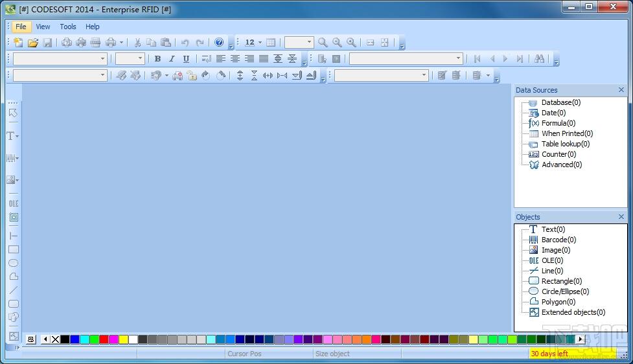
Task: Open the database query combo box
Action: pyautogui.click(x=406, y=59)
